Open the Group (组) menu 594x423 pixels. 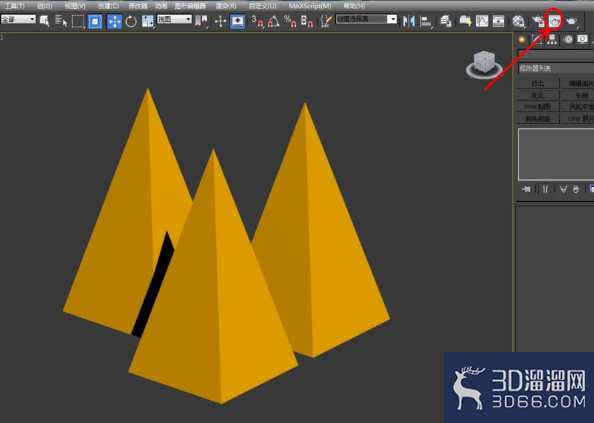click(45, 6)
